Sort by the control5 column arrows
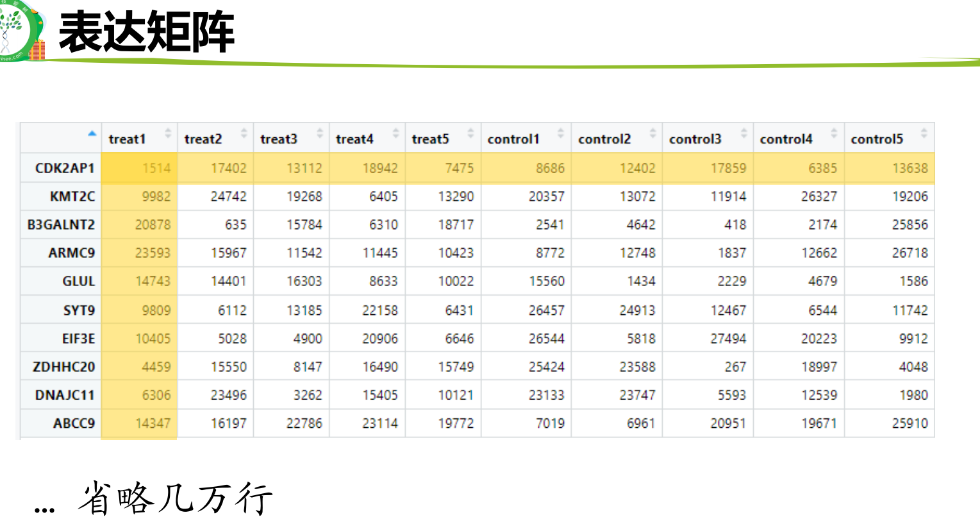 click(924, 133)
